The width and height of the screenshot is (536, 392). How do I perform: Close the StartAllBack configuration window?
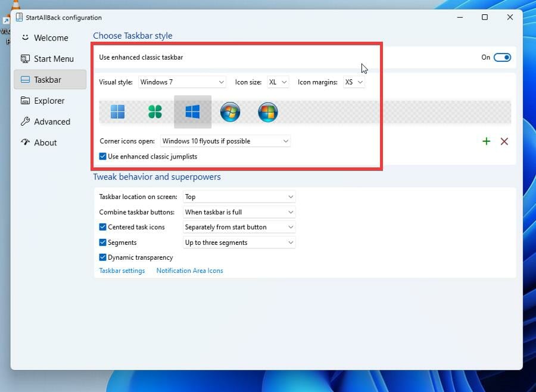click(510, 17)
